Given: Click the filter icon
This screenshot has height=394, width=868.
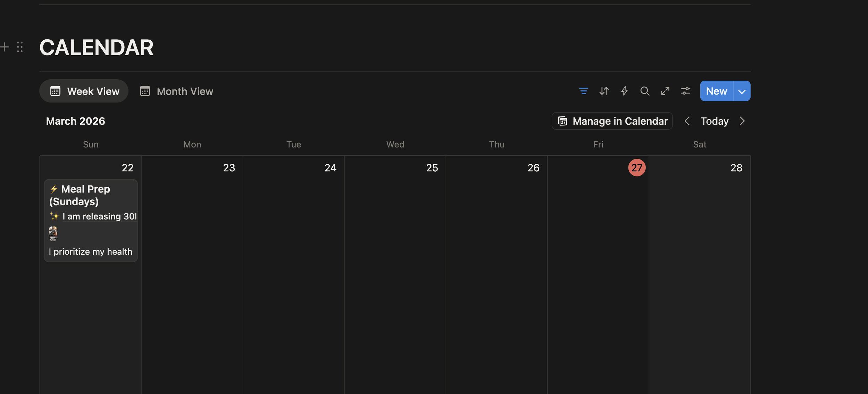Looking at the screenshot, I should coord(584,91).
